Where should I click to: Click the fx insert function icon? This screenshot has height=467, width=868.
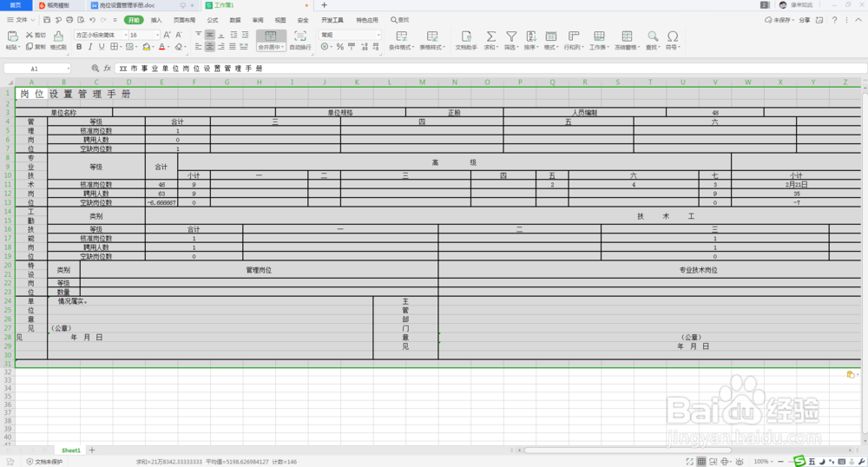tap(108, 69)
